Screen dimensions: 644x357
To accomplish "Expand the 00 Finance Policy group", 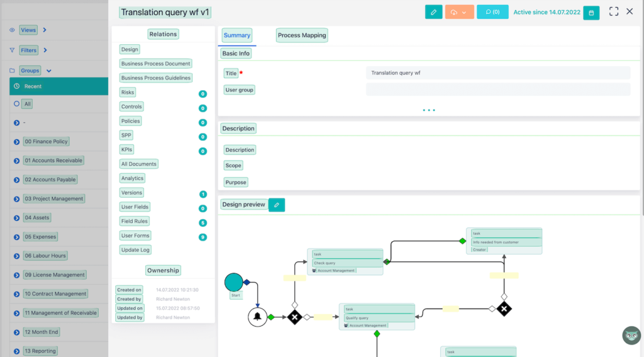I will coord(17,142).
